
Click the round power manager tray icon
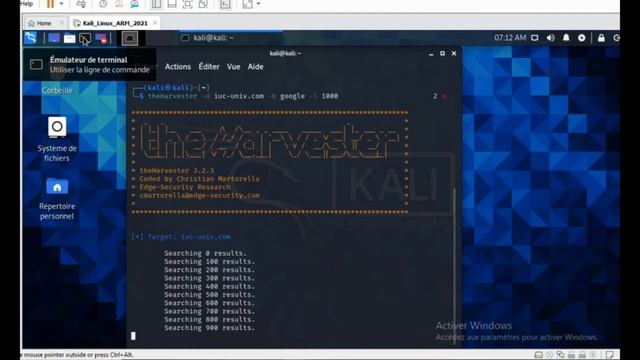(x=582, y=38)
